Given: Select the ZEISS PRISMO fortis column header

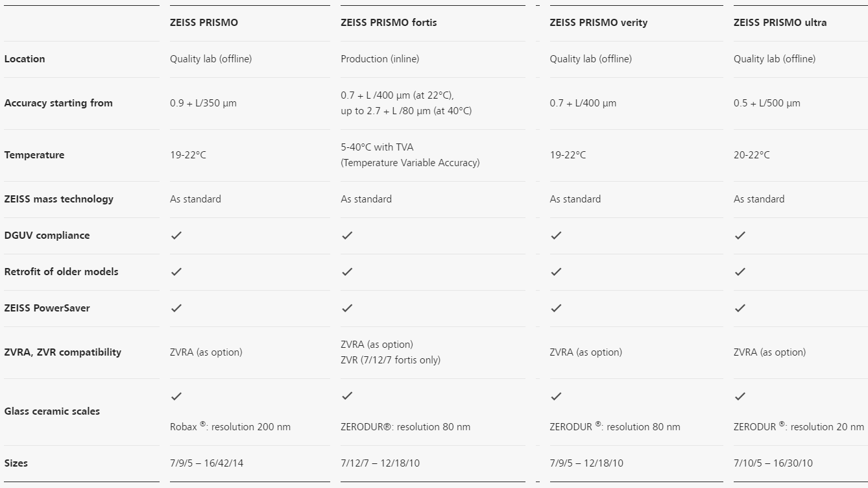Looking at the screenshot, I should tap(389, 23).
